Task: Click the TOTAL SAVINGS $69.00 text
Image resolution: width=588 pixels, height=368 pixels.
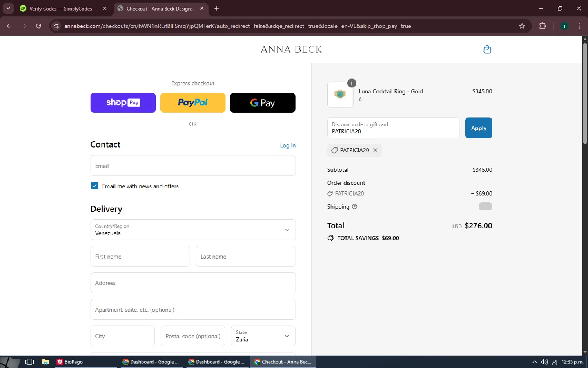Action: tap(368, 238)
